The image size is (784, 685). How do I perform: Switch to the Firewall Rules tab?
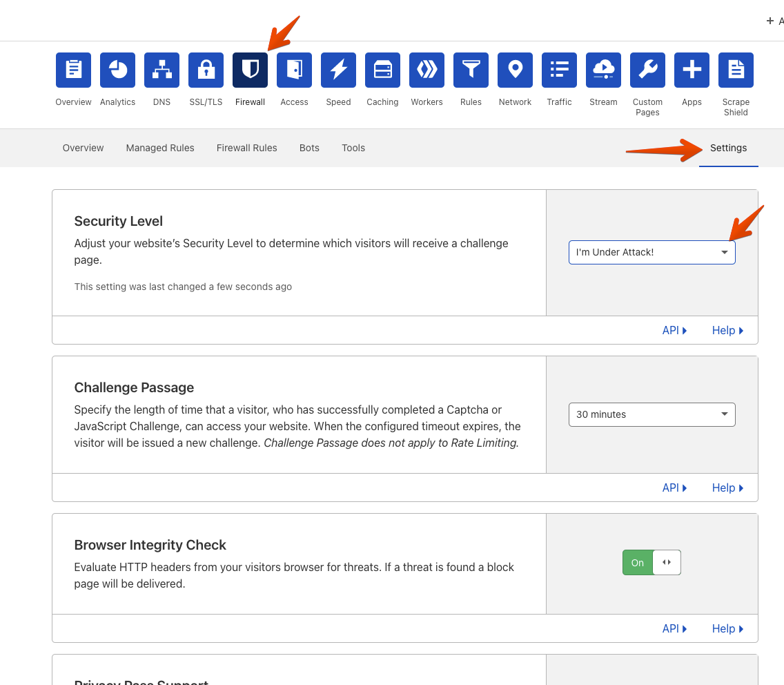[246, 148]
